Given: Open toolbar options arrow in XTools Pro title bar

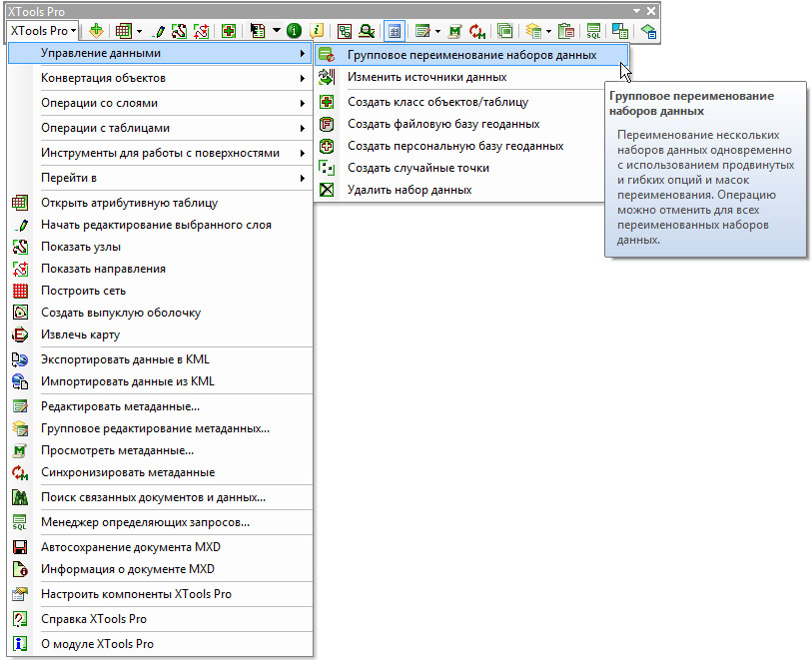Looking at the screenshot, I should coord(636,11).
